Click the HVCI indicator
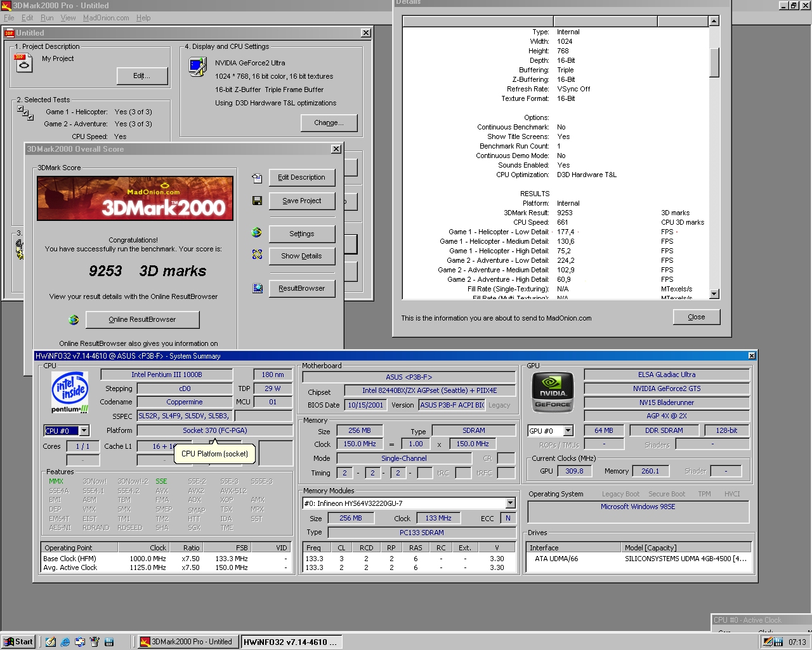The image size is (812, 650). coord(732,494)
